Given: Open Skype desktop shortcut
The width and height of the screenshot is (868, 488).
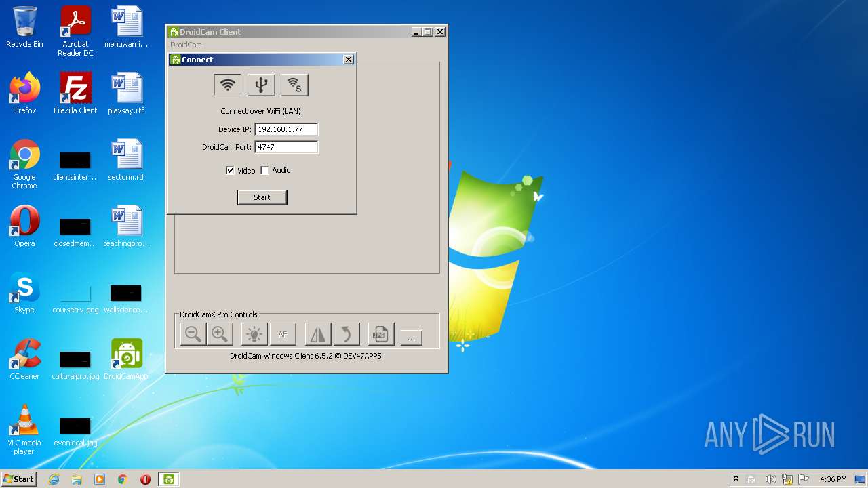Looking at the screenshot, I should pos(24,293).
